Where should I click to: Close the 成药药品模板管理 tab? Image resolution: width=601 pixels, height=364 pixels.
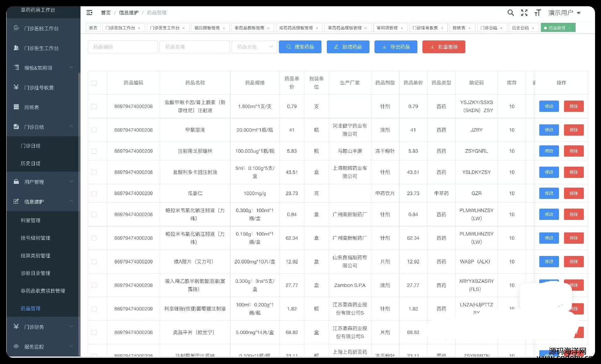[x=317, y=28]
